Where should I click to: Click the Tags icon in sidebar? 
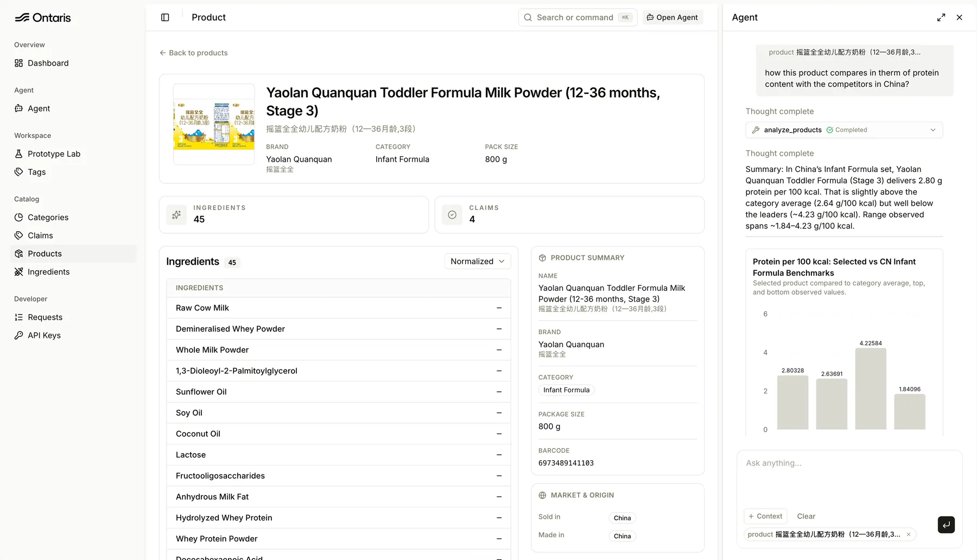(18, 172)
